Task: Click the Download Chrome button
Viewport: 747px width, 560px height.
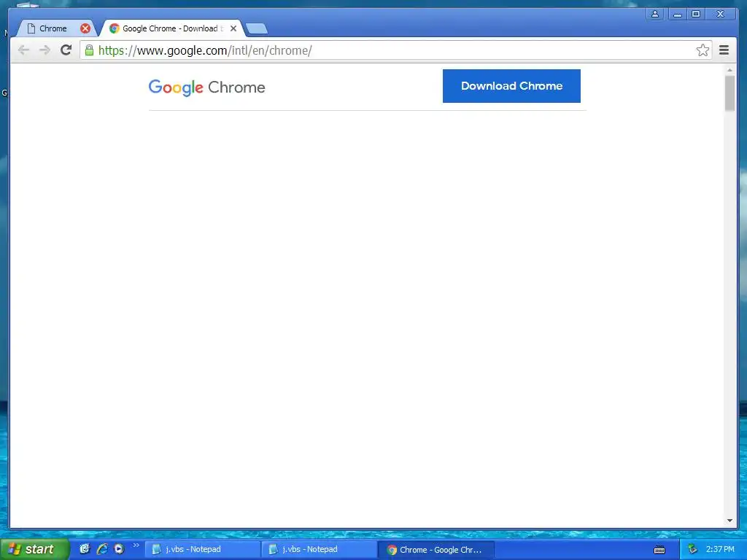Action: click(x=511, y=86)
